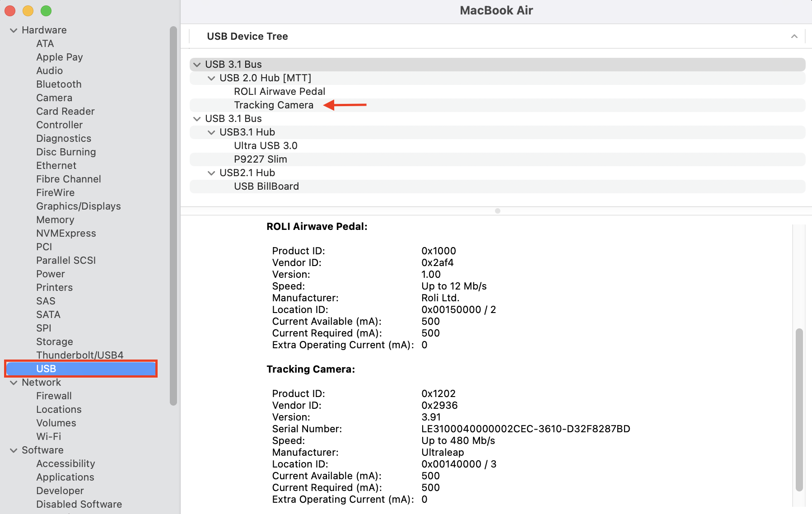Open Fibre Channel in sidebar
This screenshot has width=812, height=514.
[x=69, y=179]
